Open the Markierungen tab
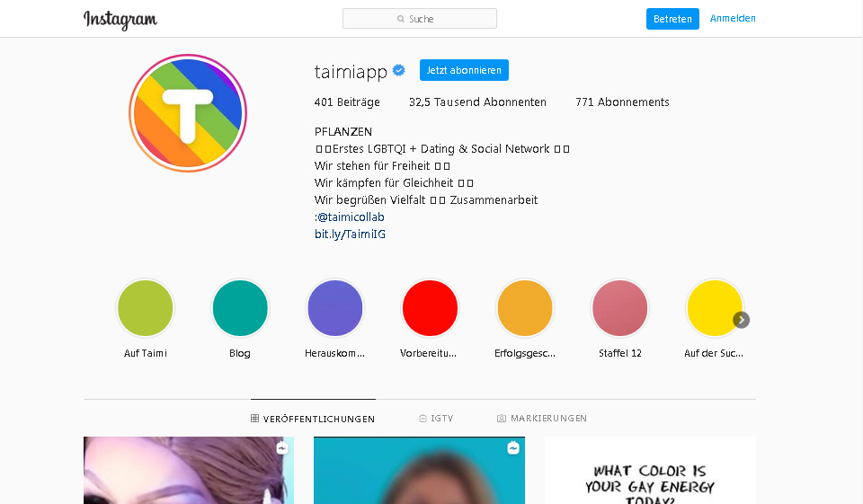Image resolution: width=863 pixels, height=504 pixels. 542,419
